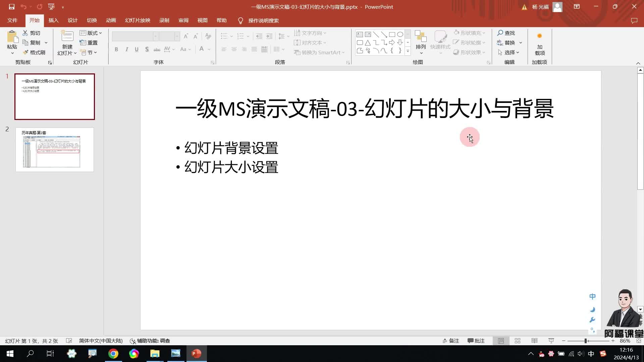Screen dimensions: 644x362
Task: Switch to Normal view in status bar
Action: pyautogui.click(x=501, y=341)
